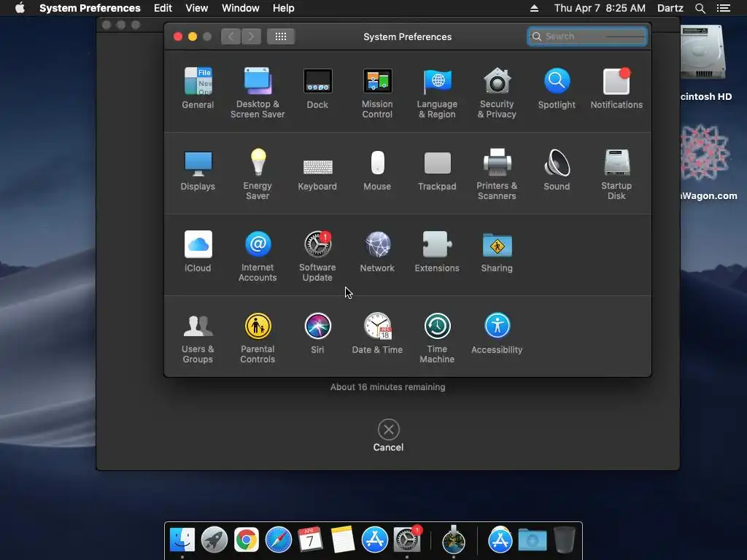Open Sharing preferences pane
Screen dimensions: 747x560
point(497,252)
